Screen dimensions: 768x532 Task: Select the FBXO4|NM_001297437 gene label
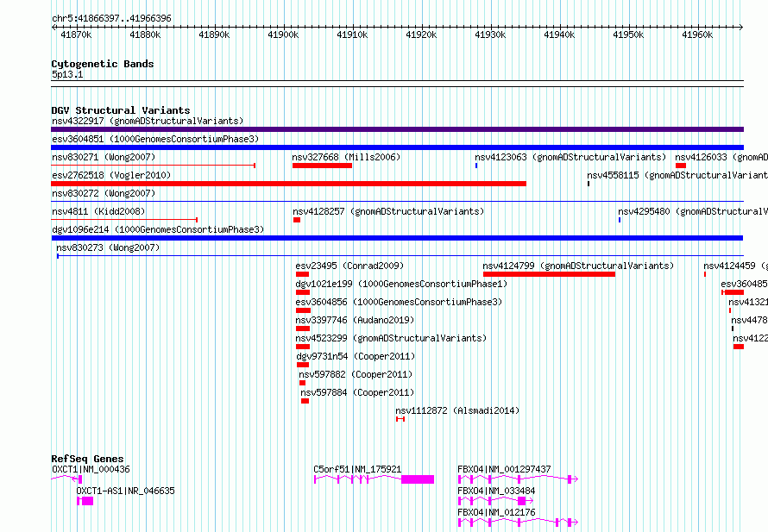504,469
